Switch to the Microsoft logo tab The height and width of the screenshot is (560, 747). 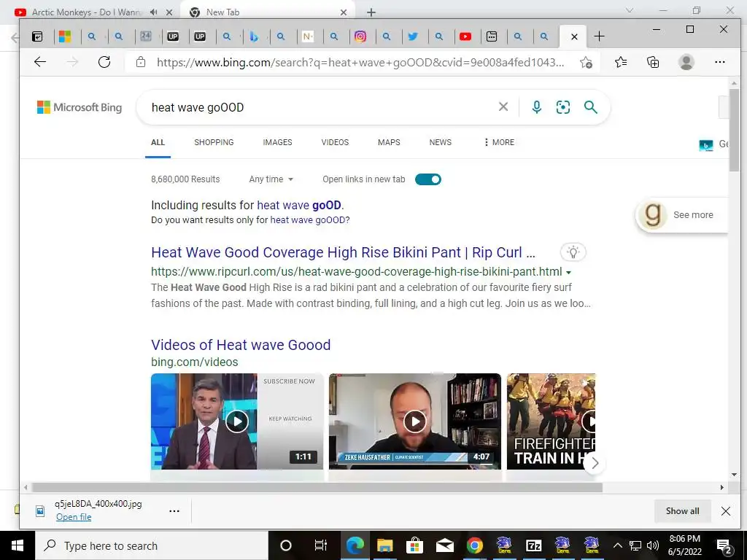tap(65, 36)
